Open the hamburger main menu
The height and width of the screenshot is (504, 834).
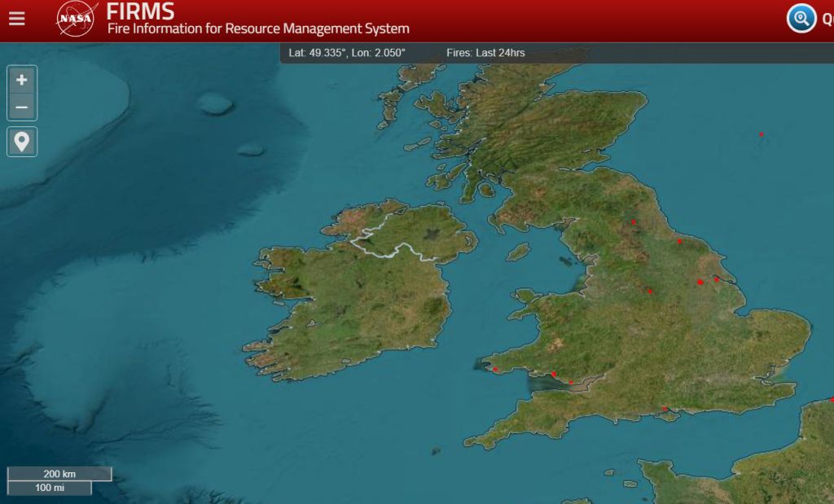pos(16,18)
